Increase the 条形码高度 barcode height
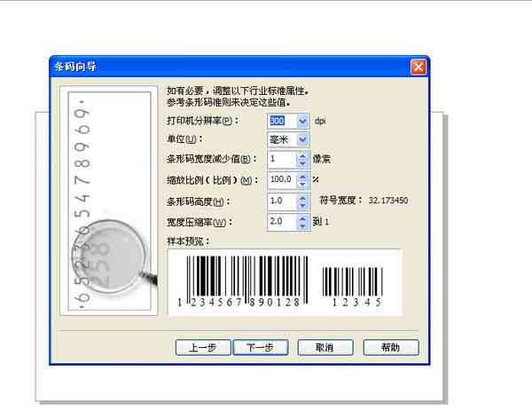 (x=302, y=198)
